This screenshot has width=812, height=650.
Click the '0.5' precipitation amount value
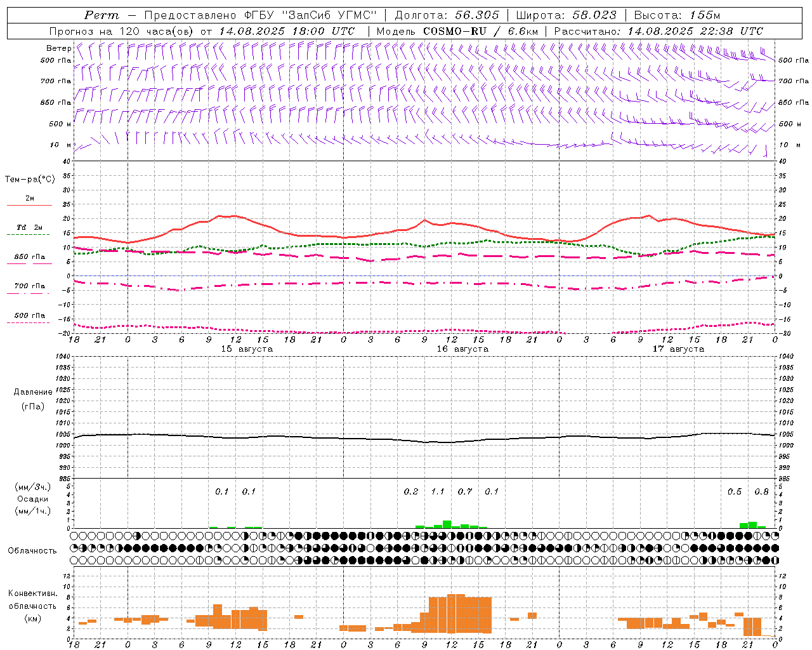(735, 491)
